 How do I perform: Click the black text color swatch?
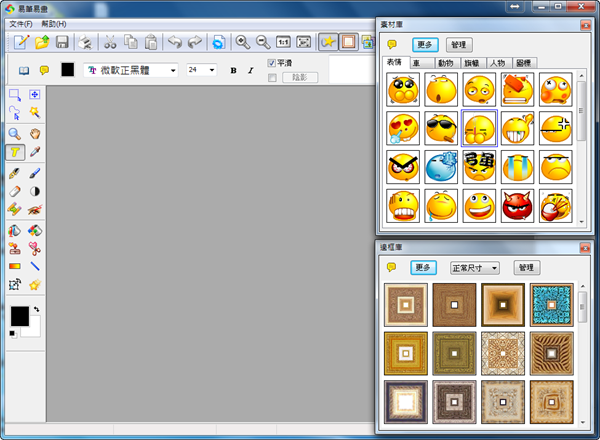tap(68, 70)
